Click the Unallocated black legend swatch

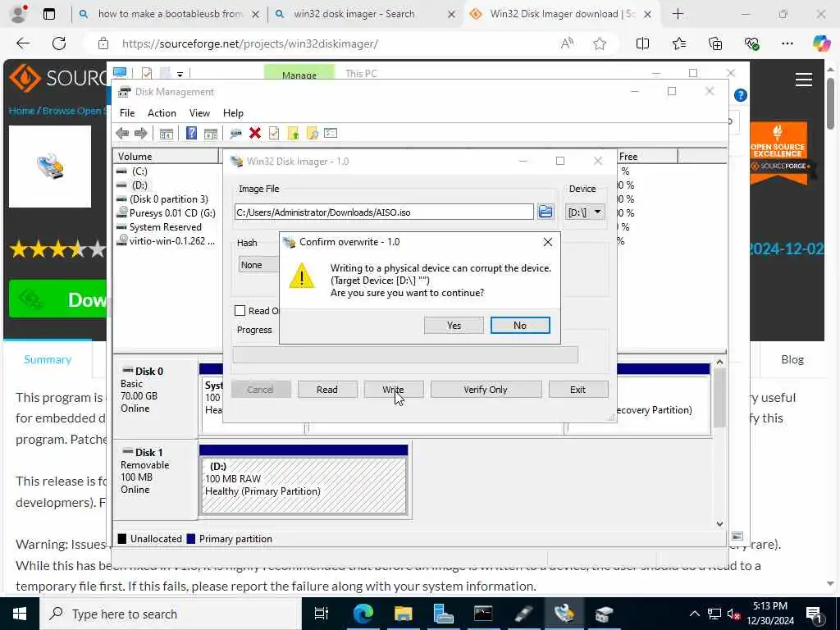122,539
